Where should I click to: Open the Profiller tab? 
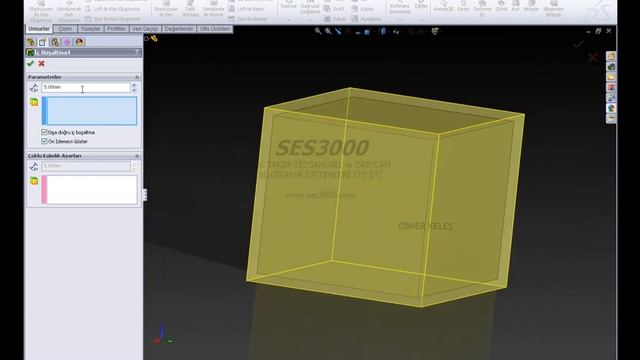point(116,29)
